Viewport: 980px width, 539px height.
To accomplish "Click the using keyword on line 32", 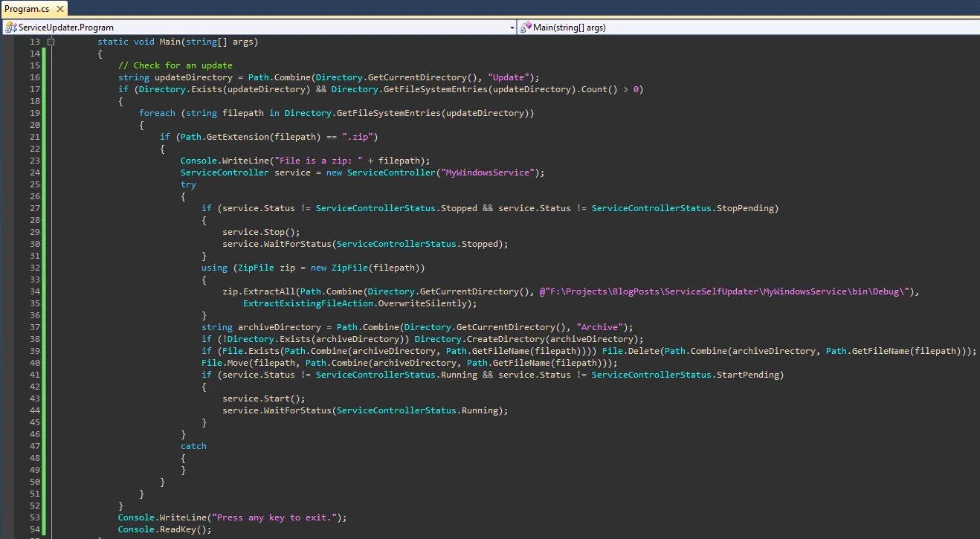I will (x=214, y=268).
